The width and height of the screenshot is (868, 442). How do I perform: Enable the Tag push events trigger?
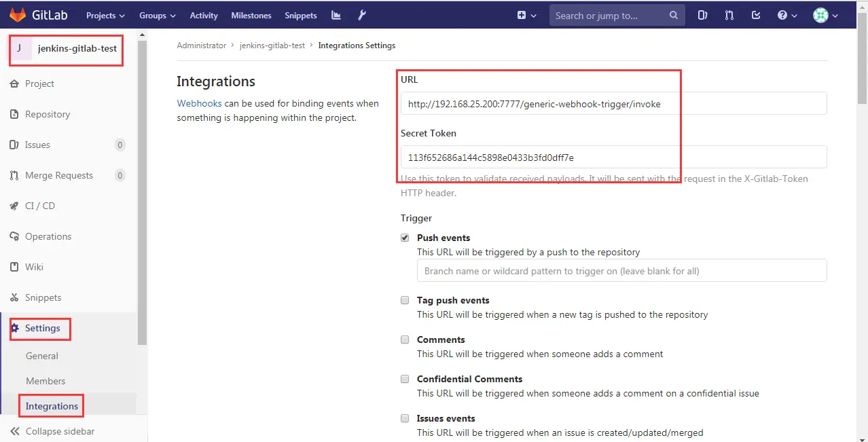[x=405, y=300]
